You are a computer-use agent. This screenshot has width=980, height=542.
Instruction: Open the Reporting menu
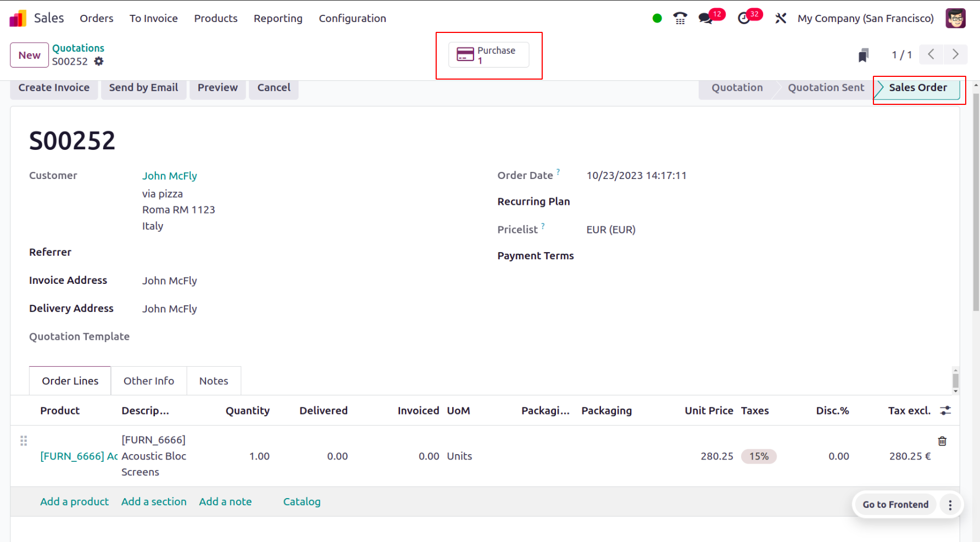[278, 18]
